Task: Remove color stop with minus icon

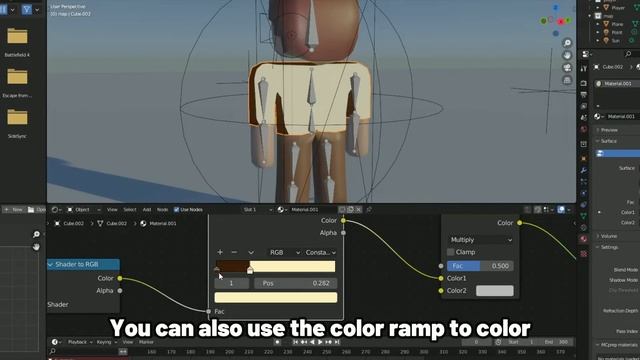Action: click(234, 252)
